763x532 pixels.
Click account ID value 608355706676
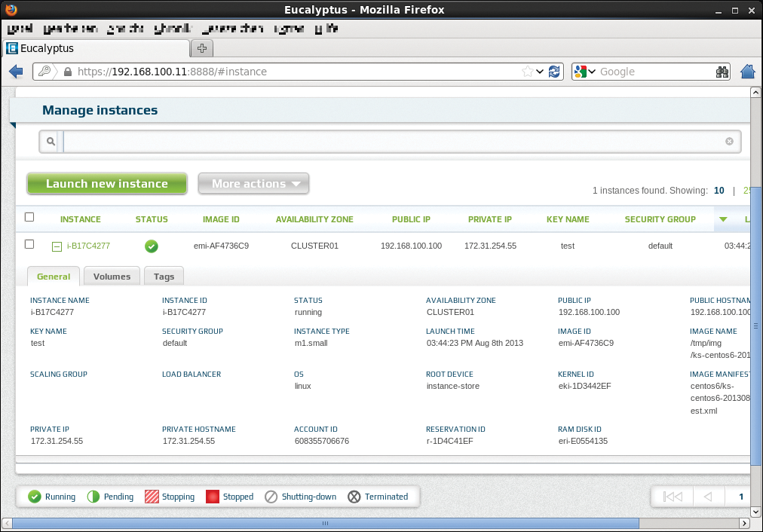[x=322, y=441]
